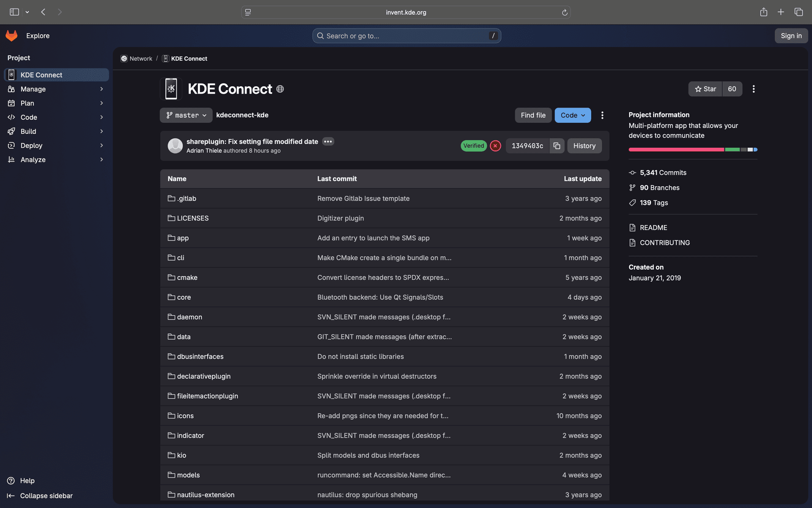
Task: Toggle the browser sidebar panel
Action: [x=14, y=12]
